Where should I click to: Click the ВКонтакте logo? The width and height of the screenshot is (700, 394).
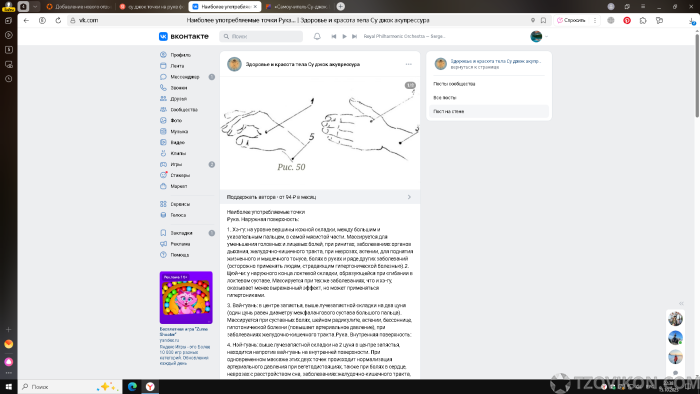tap(183, 36)
